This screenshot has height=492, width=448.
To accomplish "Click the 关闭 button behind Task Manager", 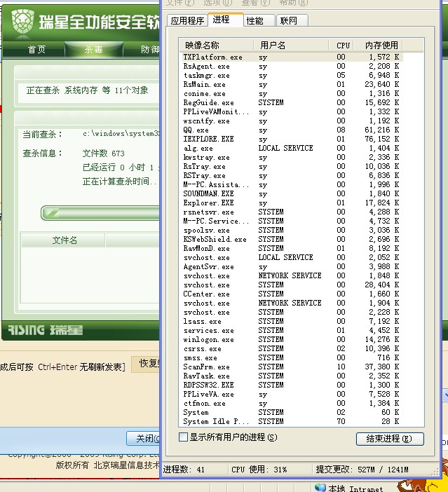I will pyautogui.click(x=143, y=438).
